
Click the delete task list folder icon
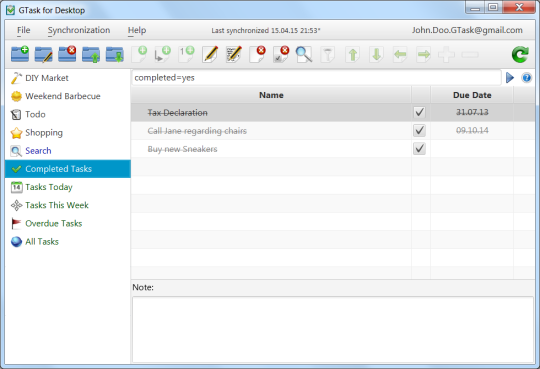67,54
